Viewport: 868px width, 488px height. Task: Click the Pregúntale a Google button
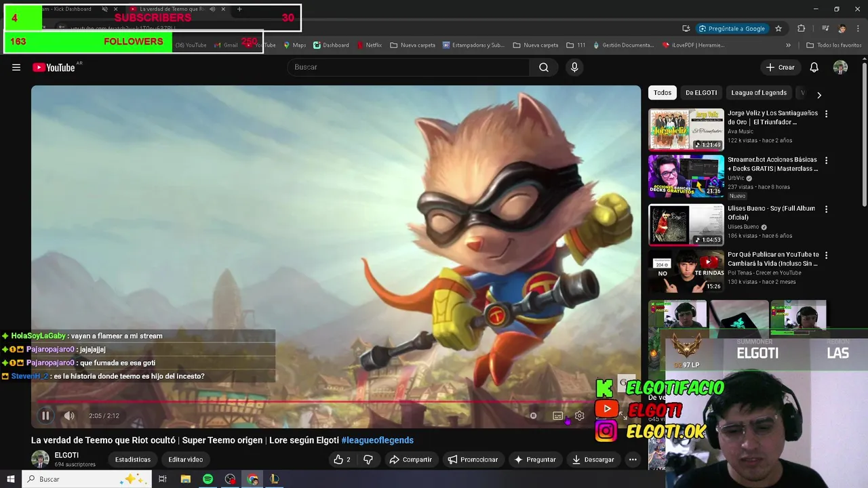pyautogui.click(x=733, y=28)
